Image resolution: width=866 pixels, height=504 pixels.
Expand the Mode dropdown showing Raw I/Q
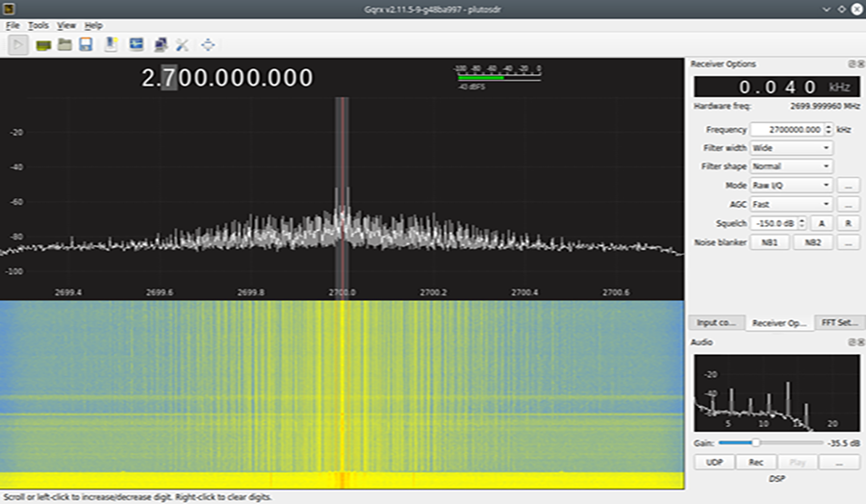pyautogui.click(x=791, y=185)
